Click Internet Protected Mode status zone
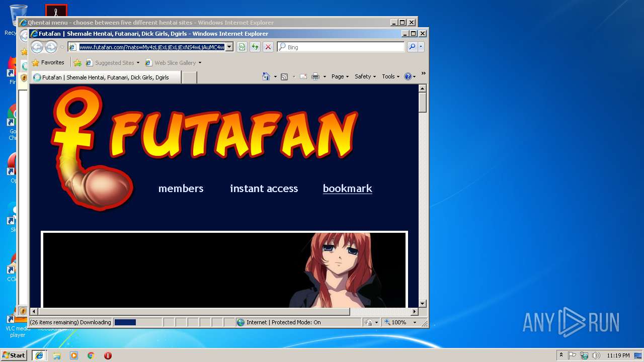This screenshot has width=644, height=362. point(299,322)
